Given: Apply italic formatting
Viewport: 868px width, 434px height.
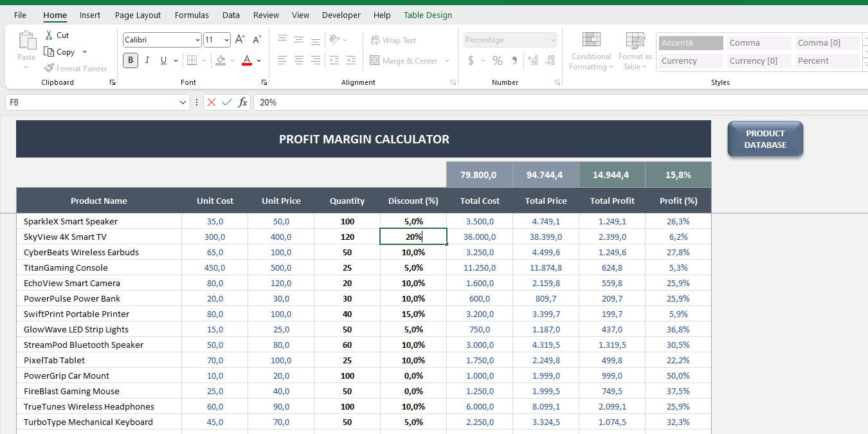Looking at the screenshot, I should [148, 60].
